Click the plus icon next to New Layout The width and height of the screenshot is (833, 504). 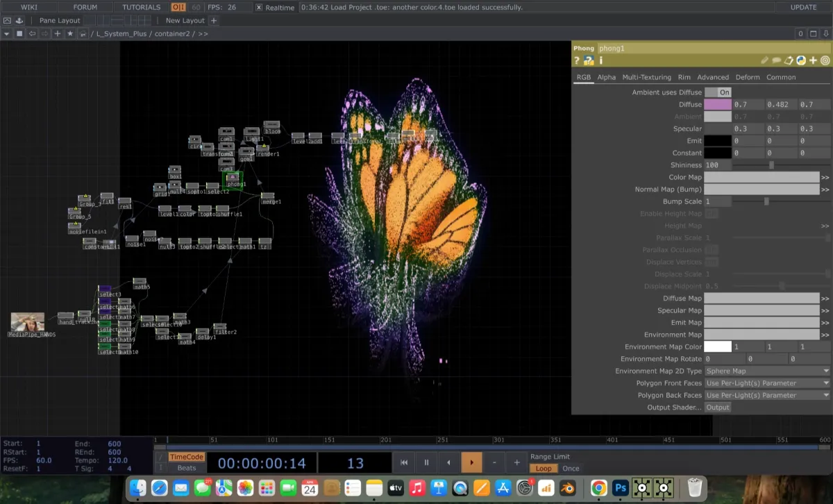tap(214, 20)
